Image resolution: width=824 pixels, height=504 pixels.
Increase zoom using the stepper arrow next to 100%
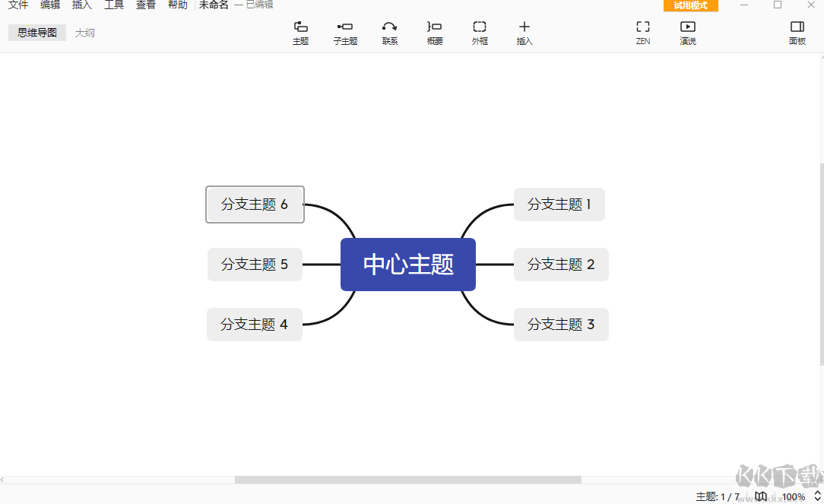point(817,493)
